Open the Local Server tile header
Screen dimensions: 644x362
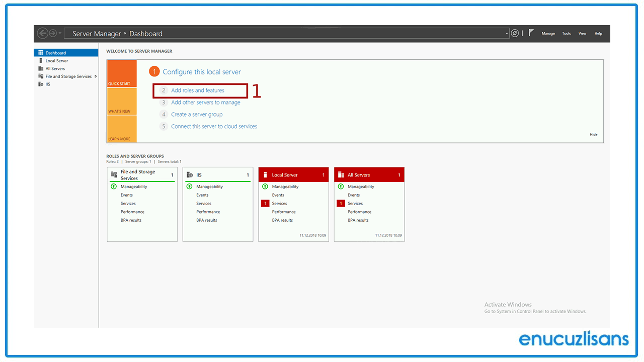[293, 174]
